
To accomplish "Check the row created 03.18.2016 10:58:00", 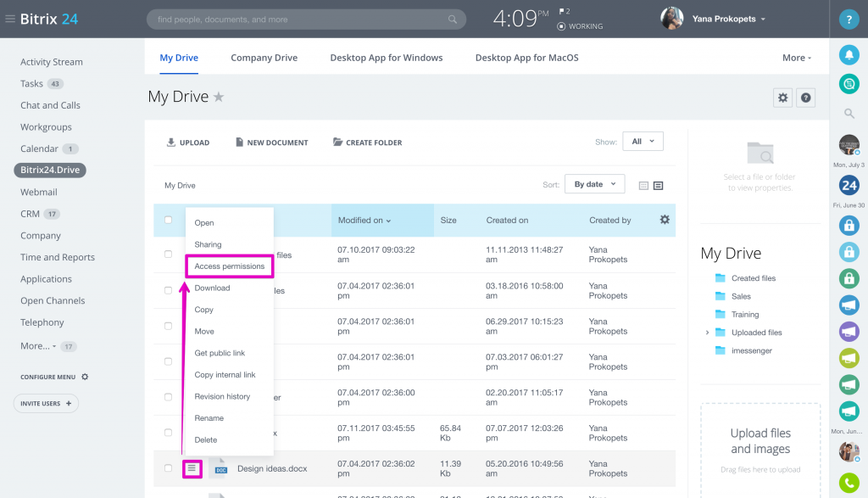I will click(x=169, y=290).
